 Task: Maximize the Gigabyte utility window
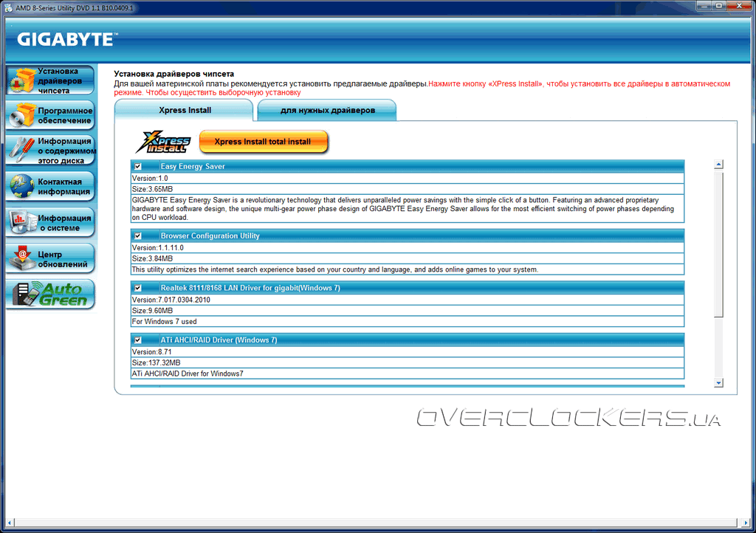click(718, 5)
